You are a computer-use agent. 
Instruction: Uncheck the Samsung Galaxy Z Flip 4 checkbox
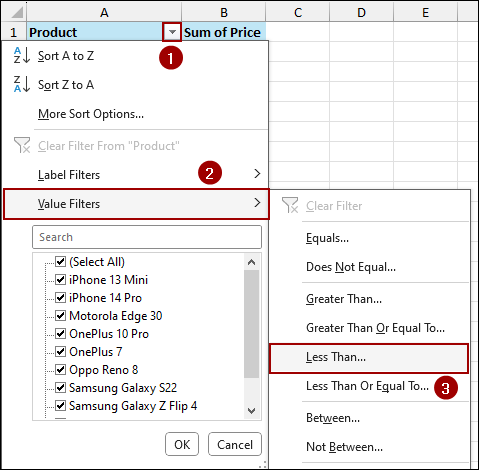(x=60, y=405)
